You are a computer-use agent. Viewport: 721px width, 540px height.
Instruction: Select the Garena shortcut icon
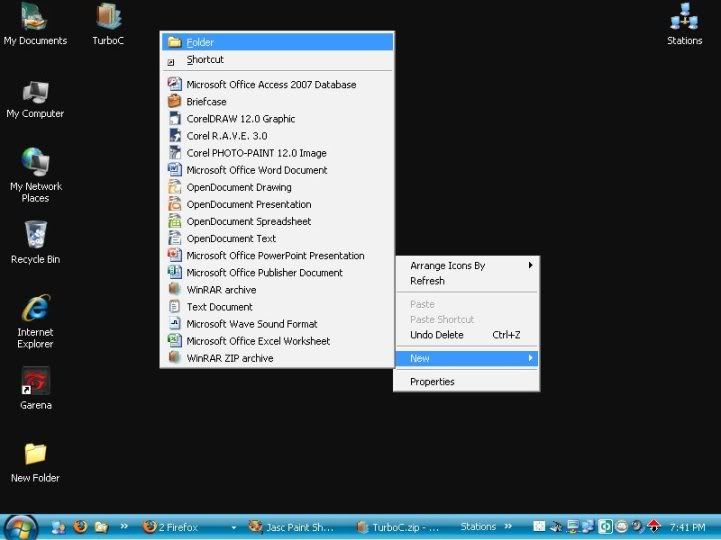(x=35, y=388)
